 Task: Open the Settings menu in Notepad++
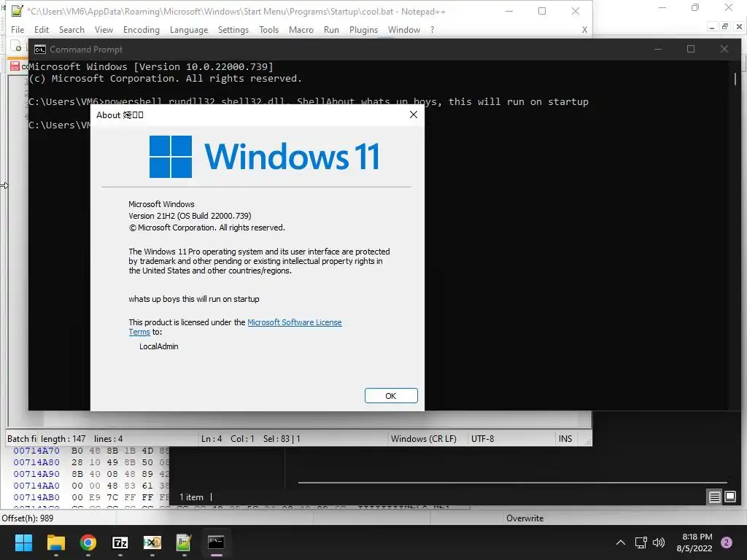click(233, 29)
